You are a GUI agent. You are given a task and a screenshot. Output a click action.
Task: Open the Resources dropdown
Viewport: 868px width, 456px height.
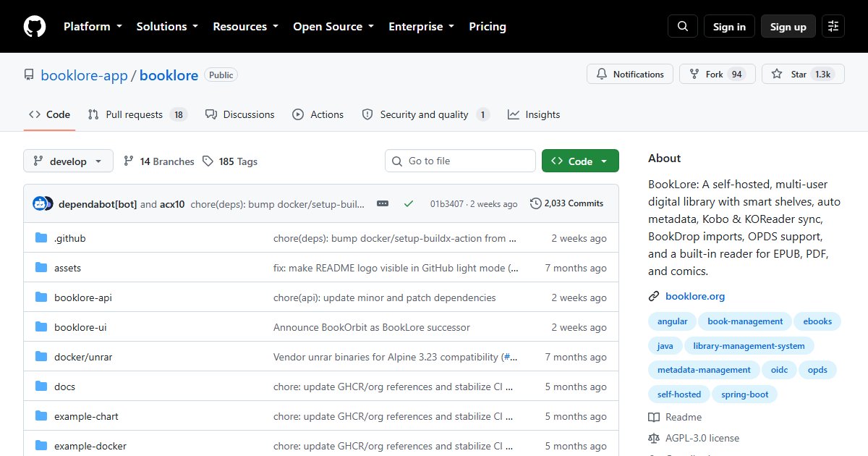(x=245, y=27)
